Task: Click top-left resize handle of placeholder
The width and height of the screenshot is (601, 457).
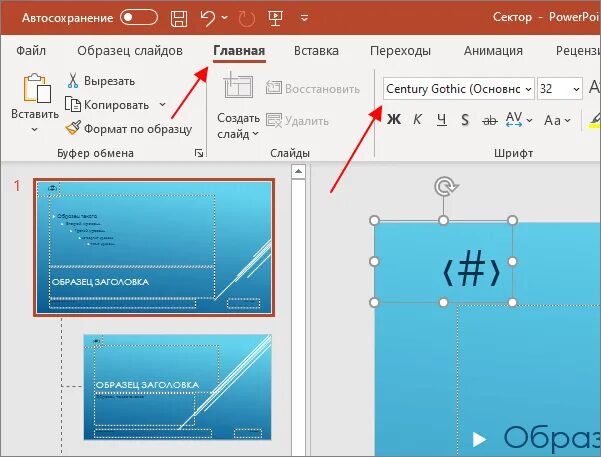Action: click(374, 220)
